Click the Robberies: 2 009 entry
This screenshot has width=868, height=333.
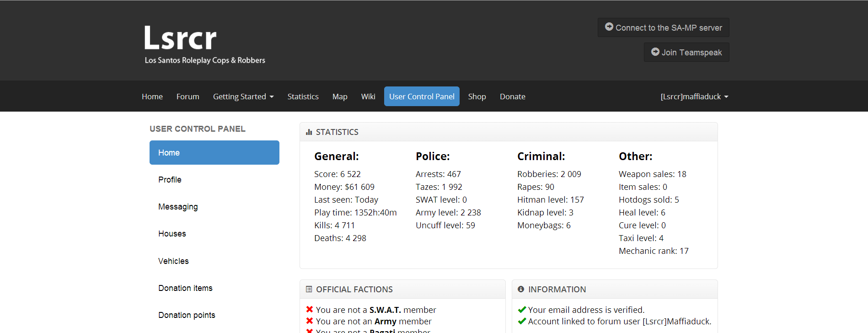(x=549, y=174)
